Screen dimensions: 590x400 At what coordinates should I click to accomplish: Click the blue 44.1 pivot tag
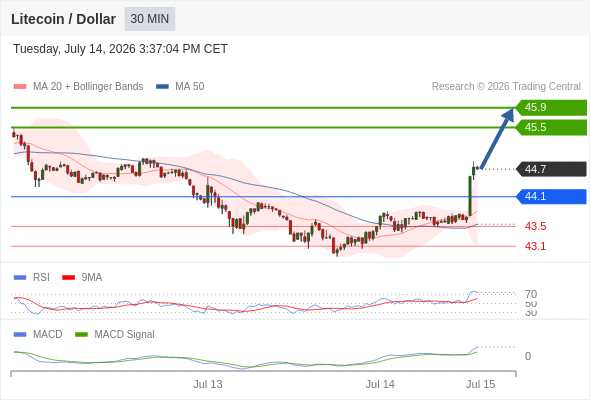[x=551, y=196]
